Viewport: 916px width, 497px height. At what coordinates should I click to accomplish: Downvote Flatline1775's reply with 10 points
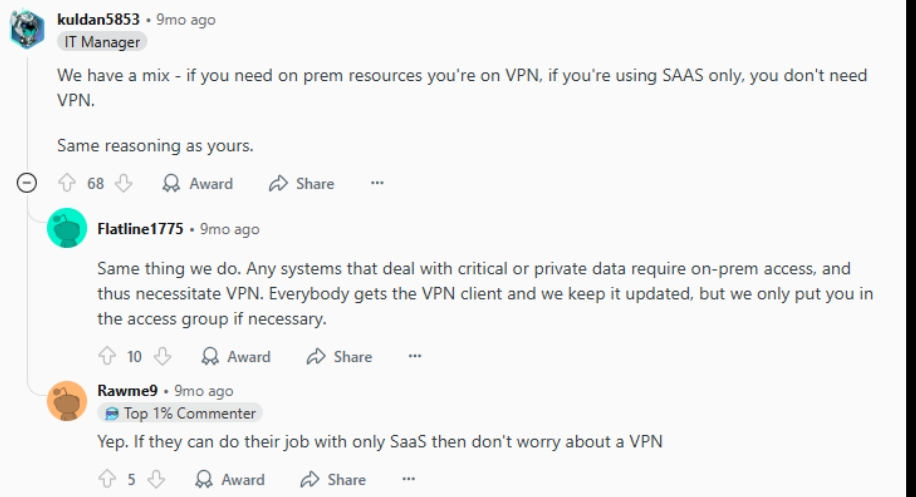[162, 356]
